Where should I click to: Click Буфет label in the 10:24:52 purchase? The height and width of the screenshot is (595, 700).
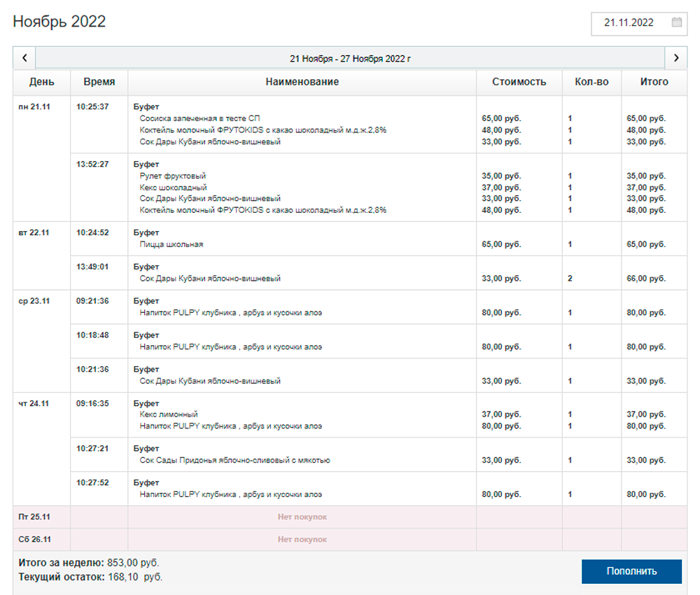[x=146, y=232]
